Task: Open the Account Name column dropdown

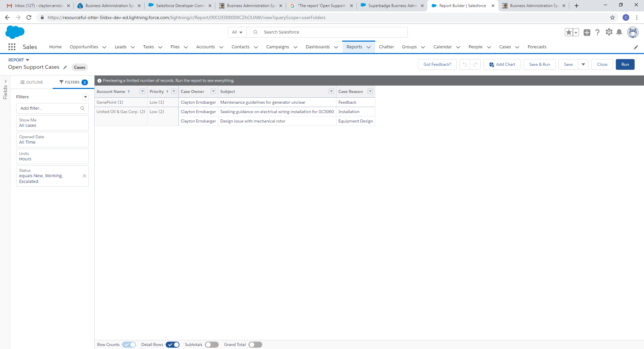Action: (143, 91)
